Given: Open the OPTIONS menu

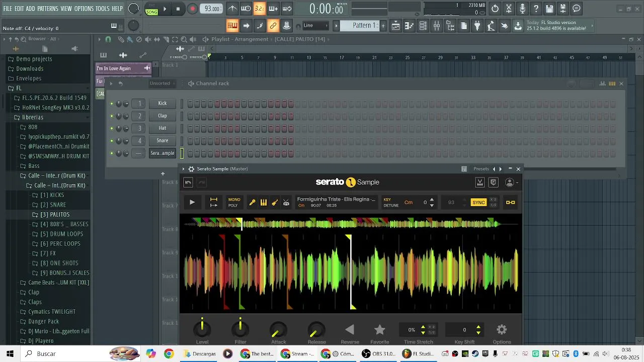Looking at the screenshot, I should [84, 9].
